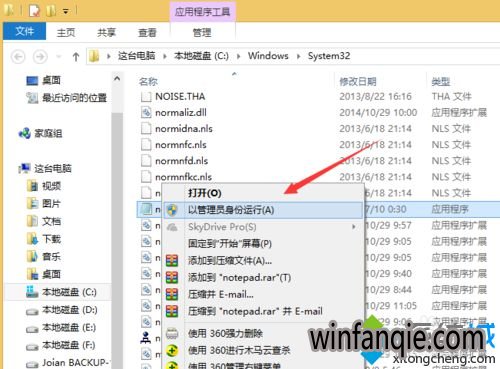Choose 添加到 "notepad.rar"(T) menu entry
The image size is (500, 369).
click(239, 277)
